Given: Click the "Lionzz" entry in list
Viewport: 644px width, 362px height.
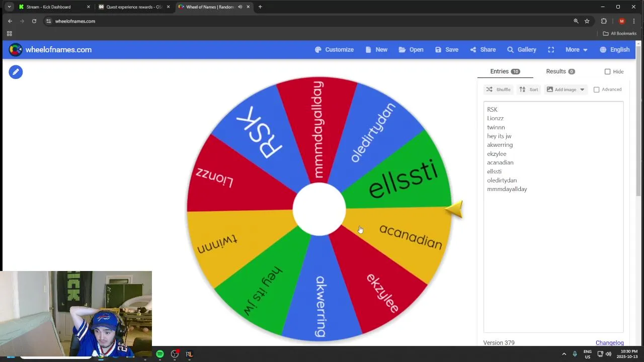Looking at the screenshot, I should (x=495, y=118).
